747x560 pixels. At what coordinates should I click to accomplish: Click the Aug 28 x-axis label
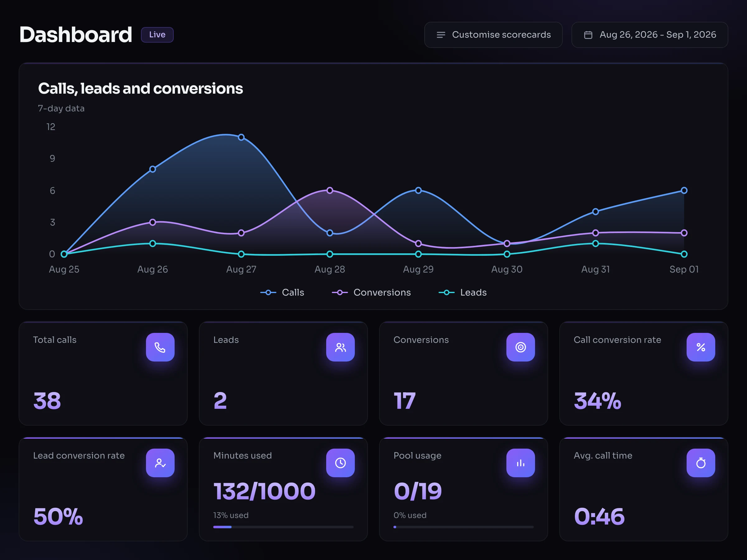coord(330,269)
